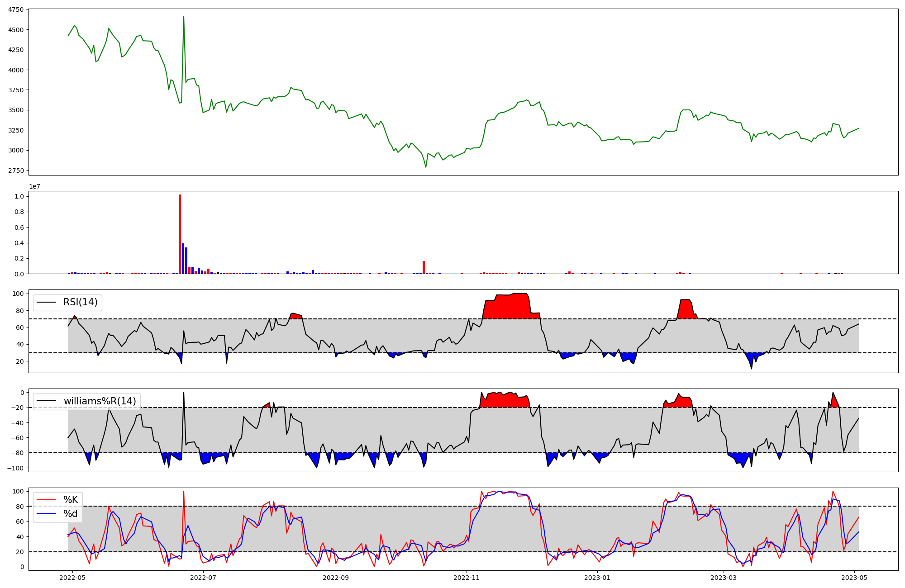Click the 2022-11 x-axis date label

(x=467, y=578)
